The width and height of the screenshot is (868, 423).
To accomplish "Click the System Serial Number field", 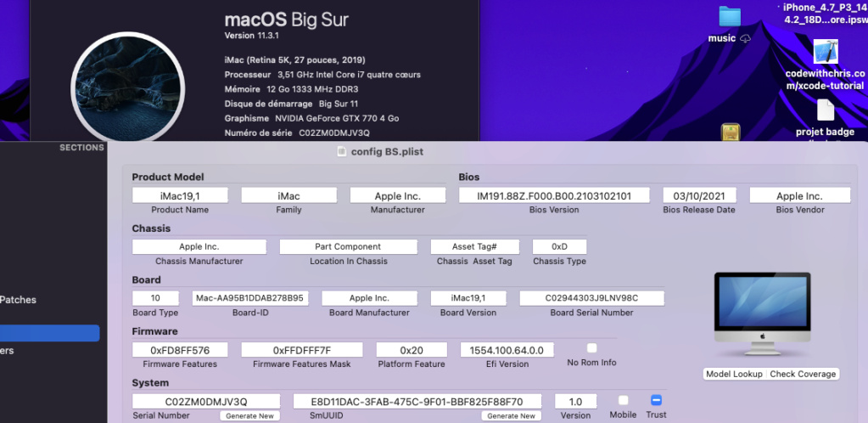I will pos(206,402).
